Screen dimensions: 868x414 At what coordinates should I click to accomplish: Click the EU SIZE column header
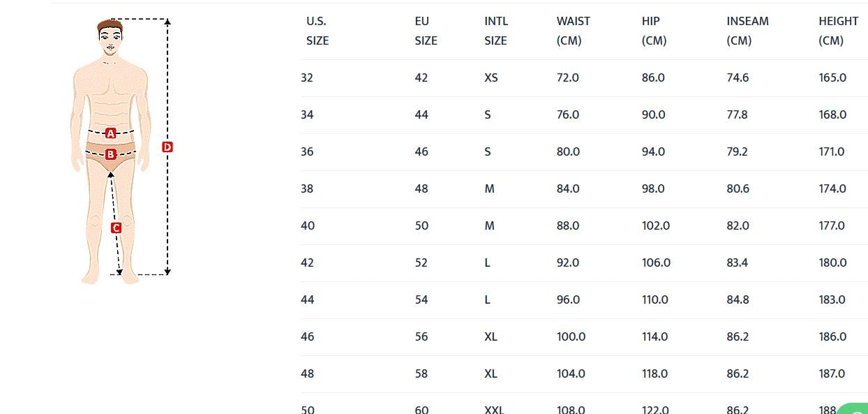pos(426,31)
